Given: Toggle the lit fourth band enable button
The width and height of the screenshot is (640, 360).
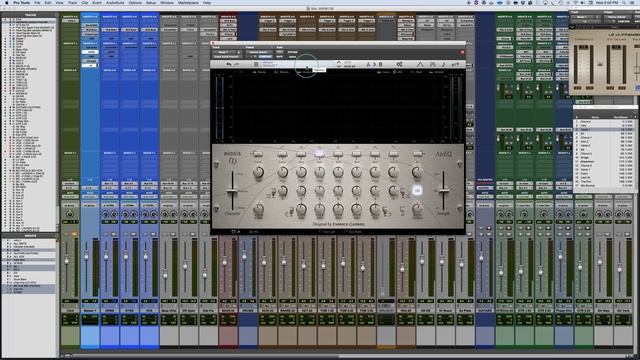Looking at the screenshot, I should click(x=319, y=153).
